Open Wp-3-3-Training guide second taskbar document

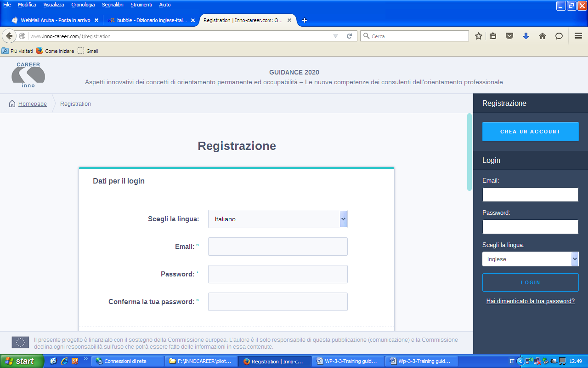(422, 361)
